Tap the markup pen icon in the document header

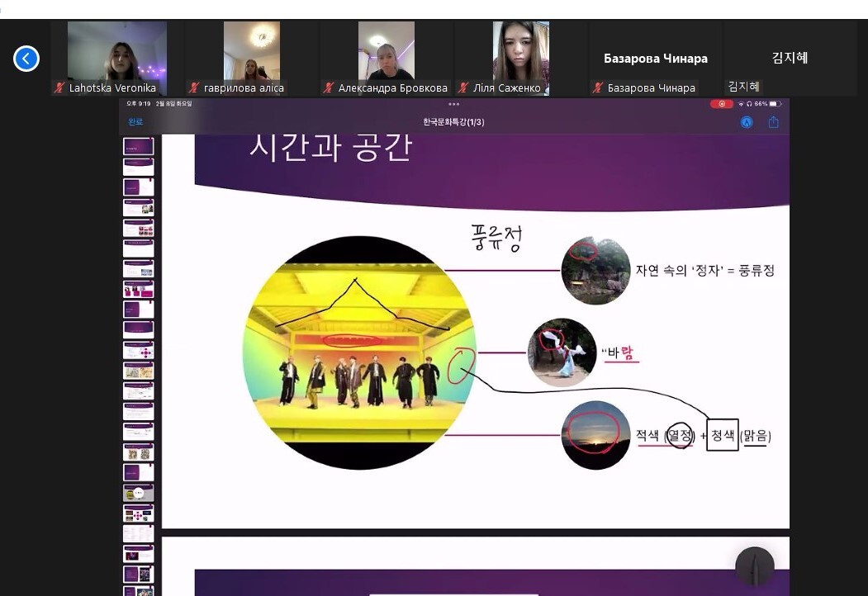[747, 122]
